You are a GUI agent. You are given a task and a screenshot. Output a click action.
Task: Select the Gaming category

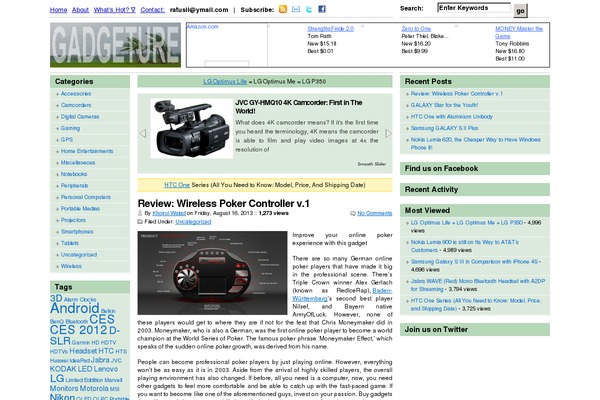[x=70, y=128]
